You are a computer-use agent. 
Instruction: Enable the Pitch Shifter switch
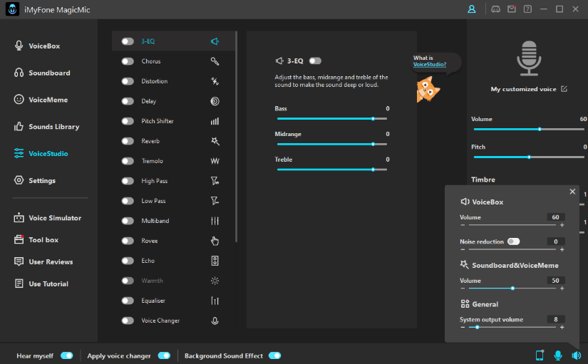point(128,121)
